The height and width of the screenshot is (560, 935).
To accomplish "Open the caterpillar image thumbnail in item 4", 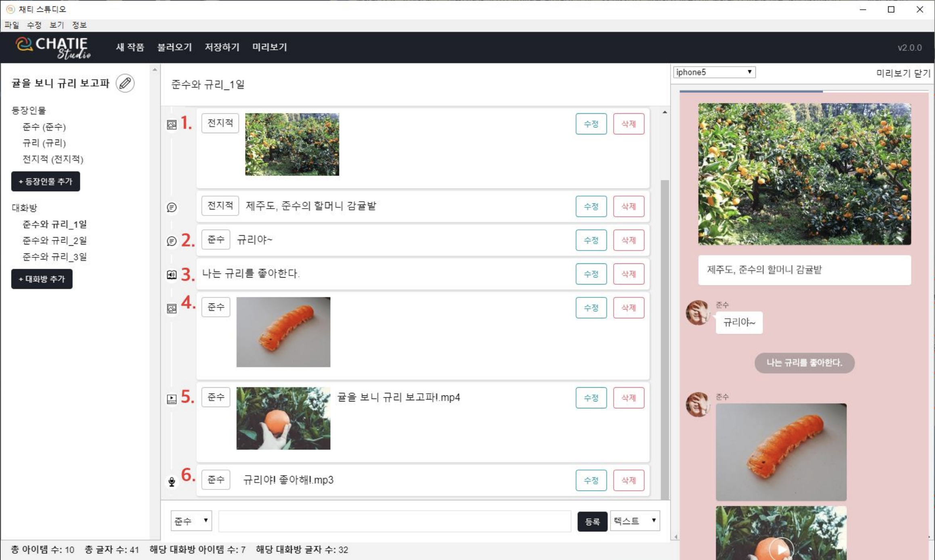I will click(283, 332).
